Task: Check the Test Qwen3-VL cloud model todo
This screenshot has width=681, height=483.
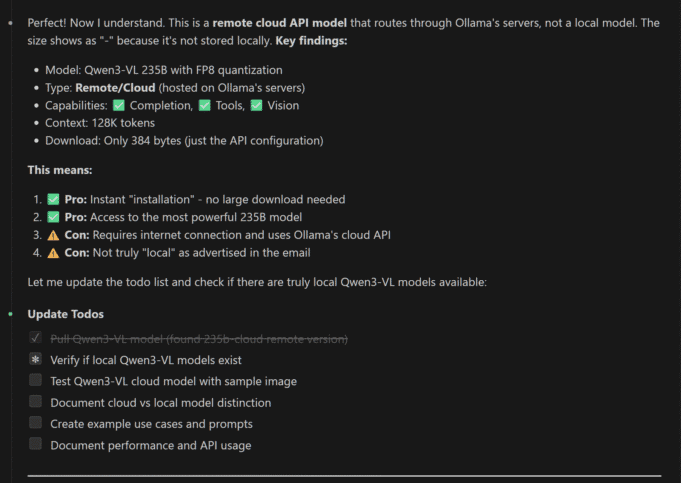Action: [x=36, y=381]
